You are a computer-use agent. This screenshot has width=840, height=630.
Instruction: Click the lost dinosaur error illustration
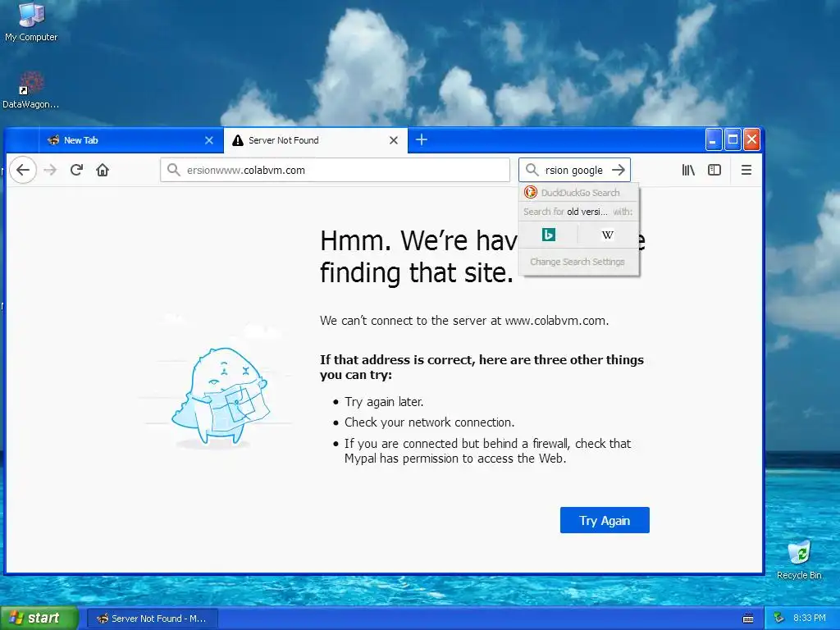[220, 397]
